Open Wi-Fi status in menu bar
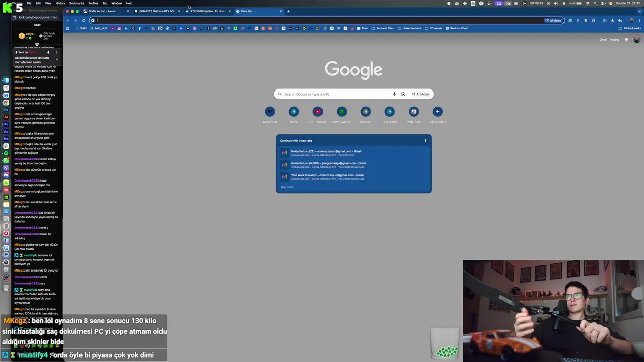Viewport: 644px width, 362px height. pyautogui.click(x=588, y=3)
